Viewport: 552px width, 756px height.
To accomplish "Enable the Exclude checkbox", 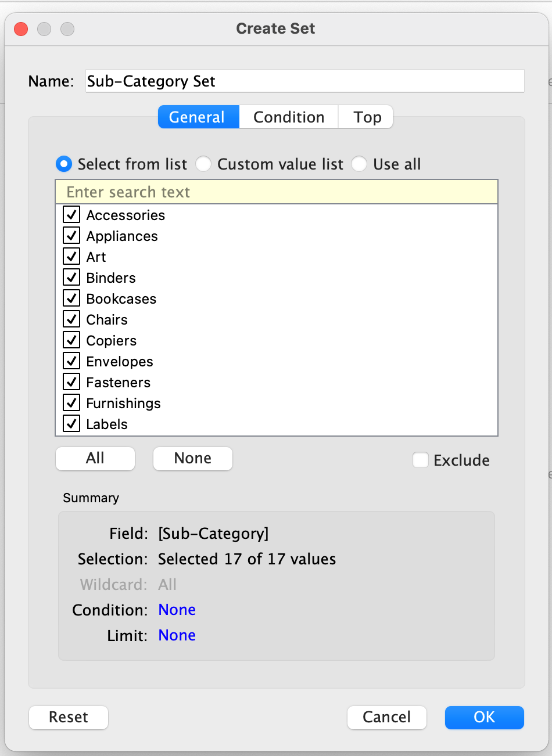I will (x=421, y=460).
